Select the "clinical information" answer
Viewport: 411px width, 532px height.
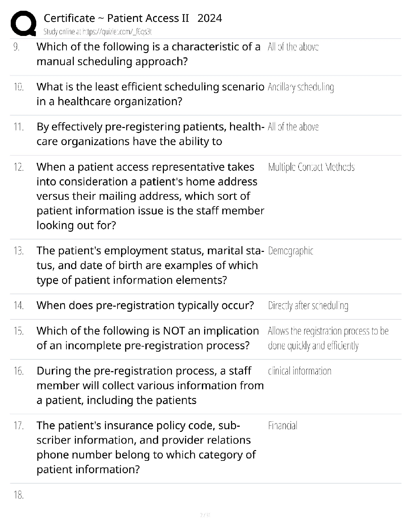[300, 371]
